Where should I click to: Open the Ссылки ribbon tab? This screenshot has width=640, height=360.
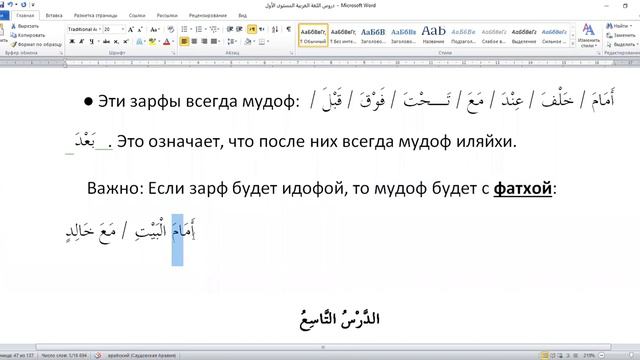coord(137,16)
